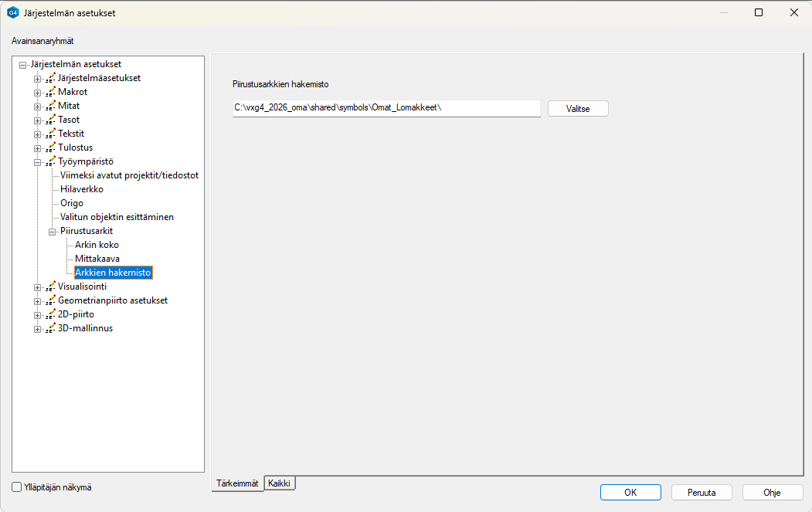Select the Mittakaava tree item
Viewport: 812px width, 512px height.
point(97,259)
